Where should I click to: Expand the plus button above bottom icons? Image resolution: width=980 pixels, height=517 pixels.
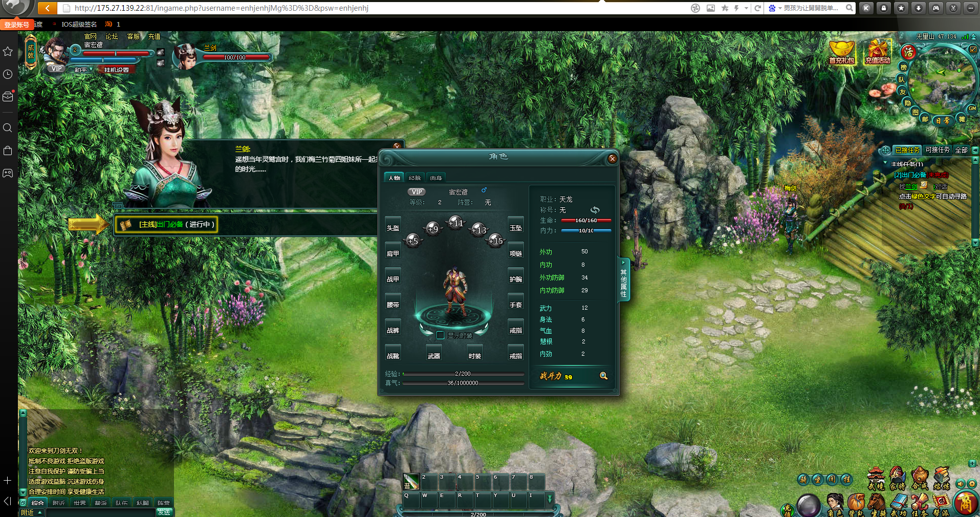(x=972, y=463)
